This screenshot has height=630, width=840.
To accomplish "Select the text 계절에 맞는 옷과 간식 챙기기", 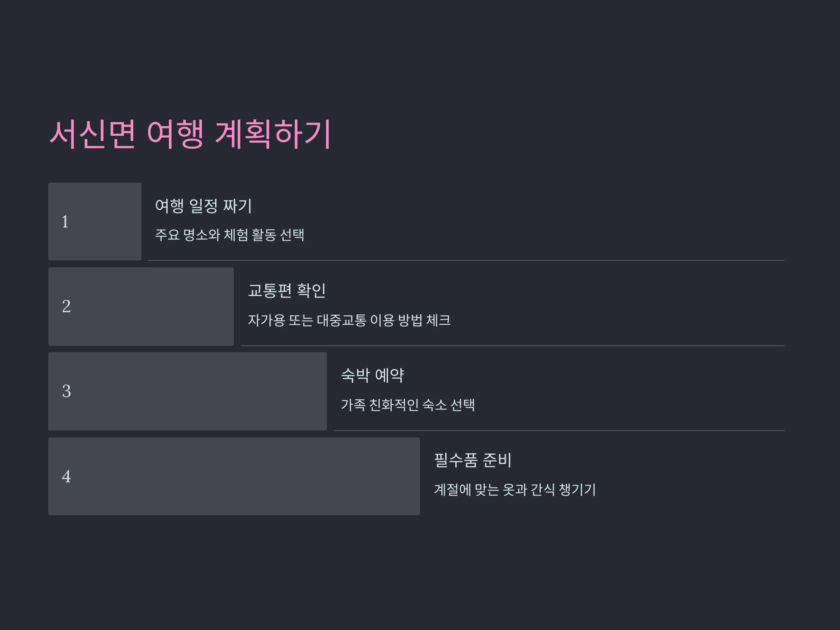I will (515, 490).
